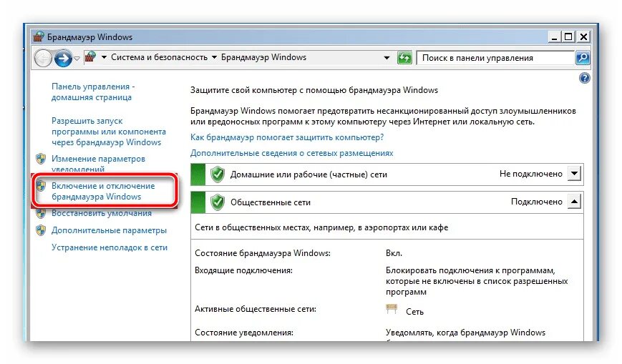Close the Брандмауэр Windows window
Screen dimensions: 622x364
pos(583,37)
